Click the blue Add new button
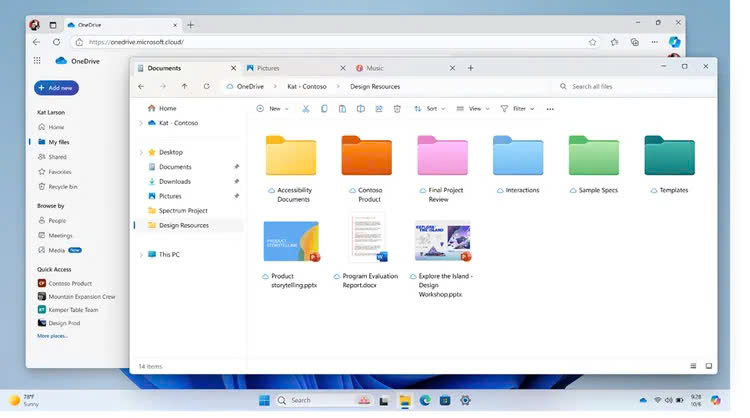The height and width of the screenshot is (418, 750). pos(56,88)
